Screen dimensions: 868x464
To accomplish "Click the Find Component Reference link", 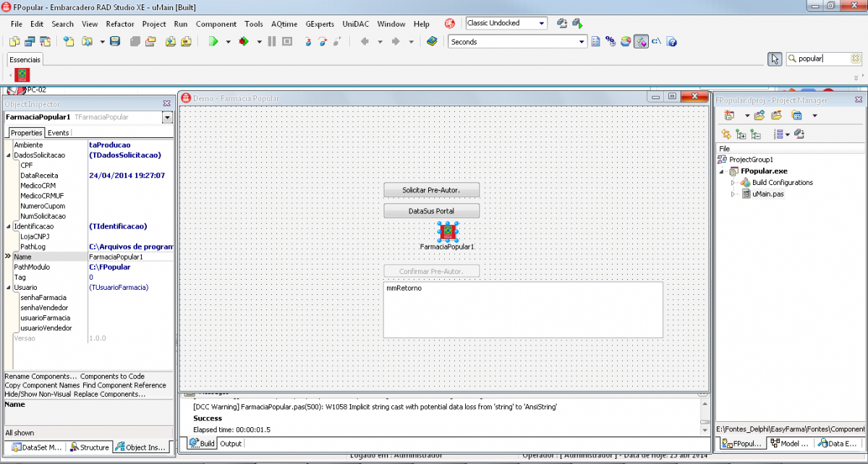I will click(124, 385).
